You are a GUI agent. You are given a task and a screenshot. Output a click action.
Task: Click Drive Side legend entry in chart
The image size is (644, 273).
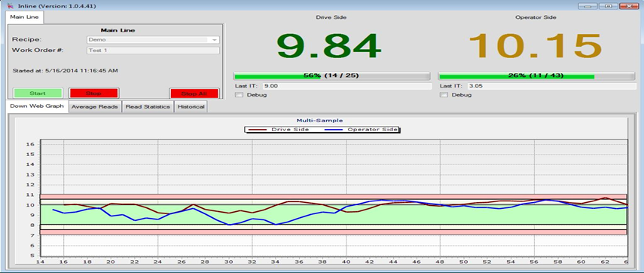coord(278,130)
